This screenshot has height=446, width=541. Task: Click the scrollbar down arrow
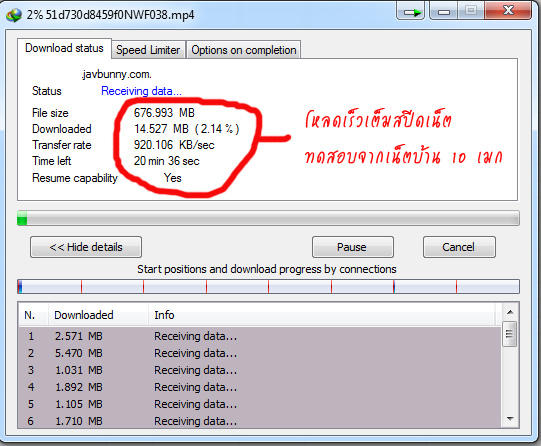point(510,419)
